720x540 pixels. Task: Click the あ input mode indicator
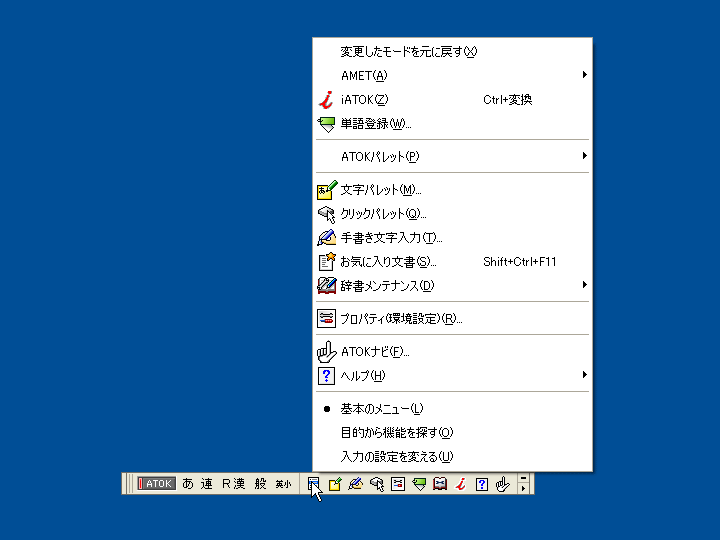coord(188,484)
